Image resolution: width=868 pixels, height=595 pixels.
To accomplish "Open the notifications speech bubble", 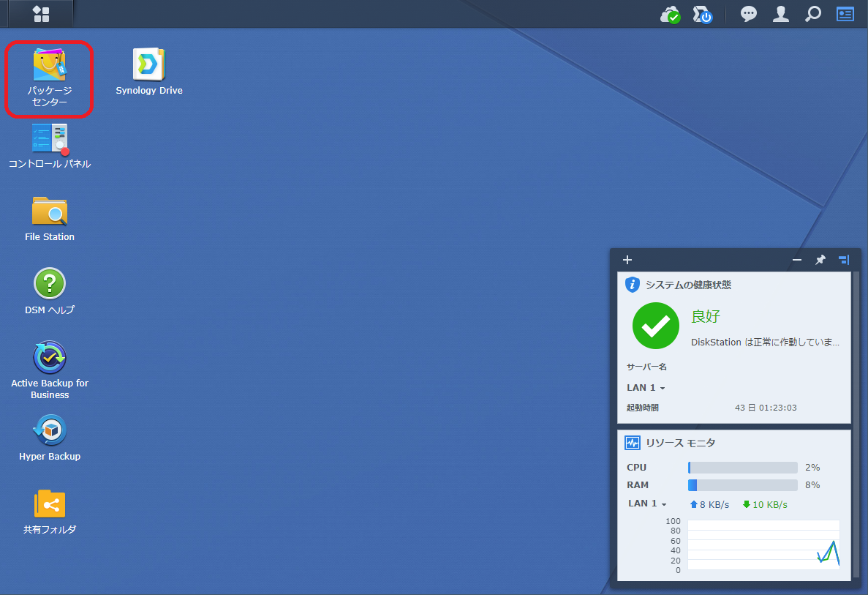I will coord(748,14).
